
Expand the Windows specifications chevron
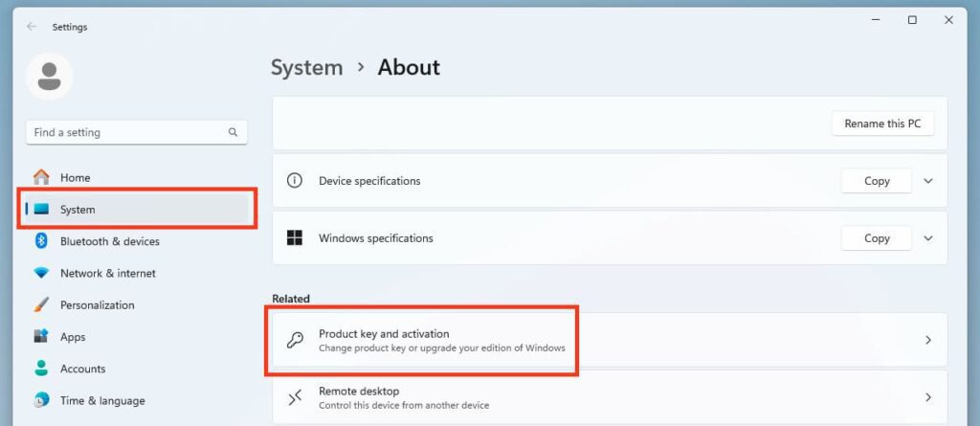[x=928, y=238]
